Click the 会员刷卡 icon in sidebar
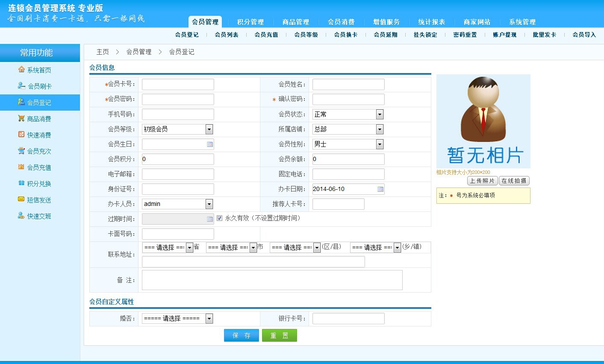The image size is (604, 364). [21, 85]
